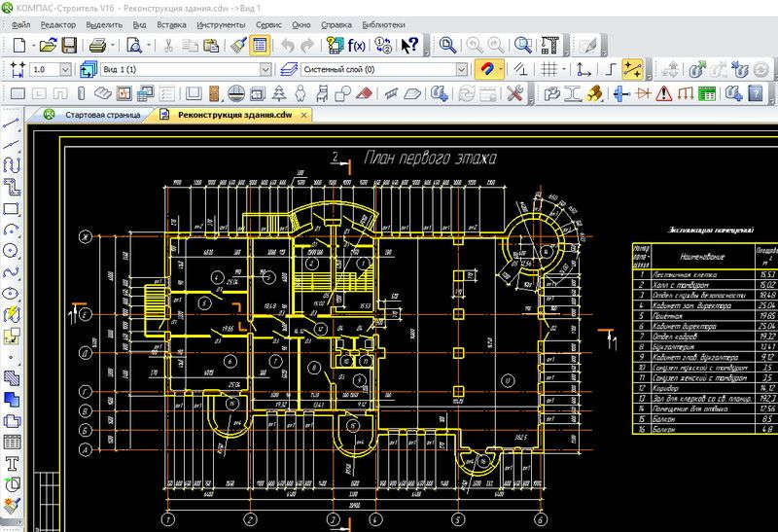Save the drawing with the floppy disk icon
Image resolution: width=778 pixels, height=532 pixels.
(x=69, y=46)
